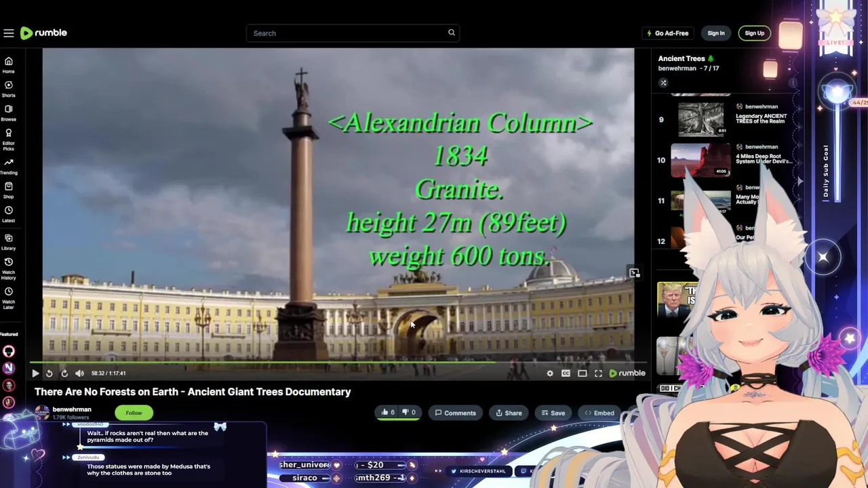868x488 pixels.
Task: Go to the Rumble logo homepage
Action: point(43,33)
